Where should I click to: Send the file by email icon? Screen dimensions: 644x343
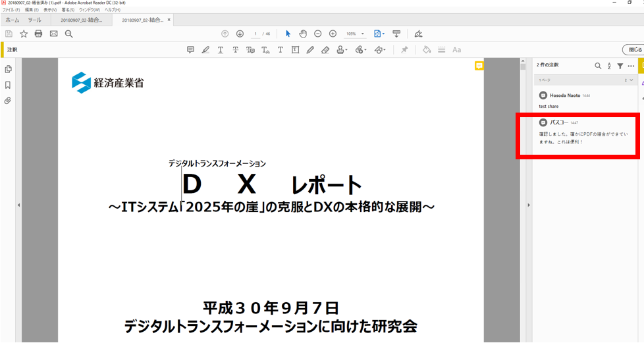(54, 34)
